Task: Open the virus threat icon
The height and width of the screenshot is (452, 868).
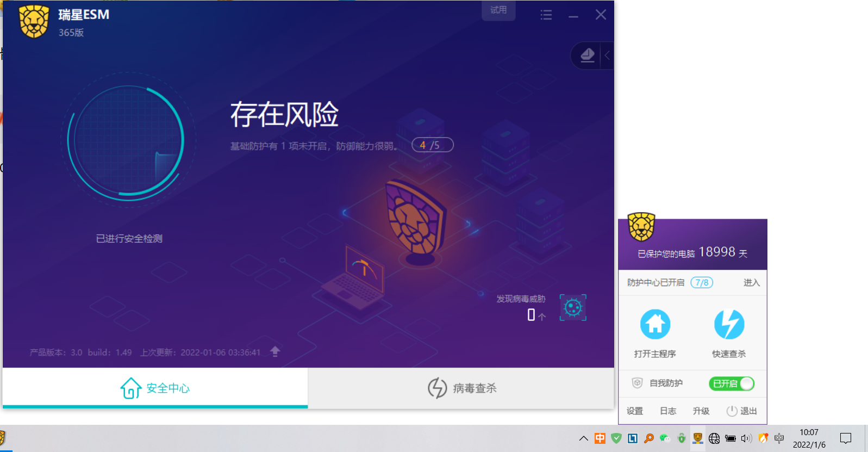Action: click(573, 308)
